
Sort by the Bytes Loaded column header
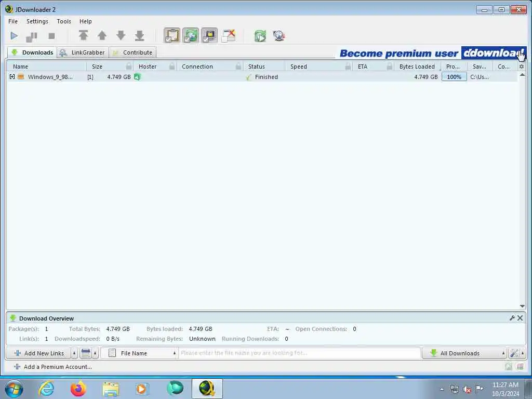pyautogui.click(x=417, y=66)
